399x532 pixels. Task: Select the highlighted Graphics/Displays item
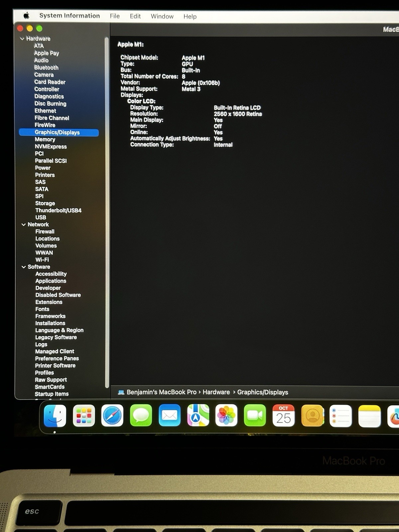click(x=59, y=132)
